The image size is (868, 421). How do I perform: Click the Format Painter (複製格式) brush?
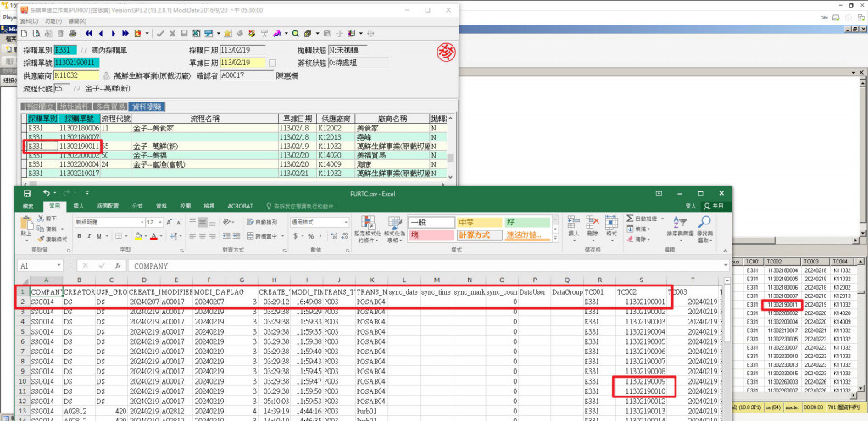point(41,240)
